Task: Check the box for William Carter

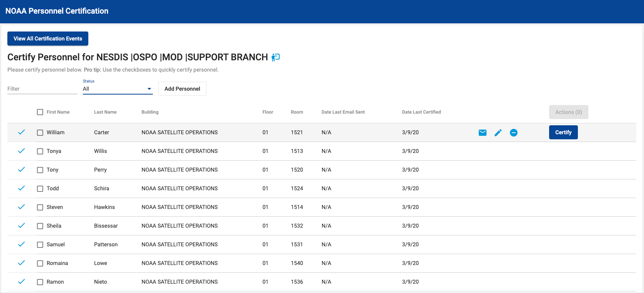Action: click(x=40, y=133)
